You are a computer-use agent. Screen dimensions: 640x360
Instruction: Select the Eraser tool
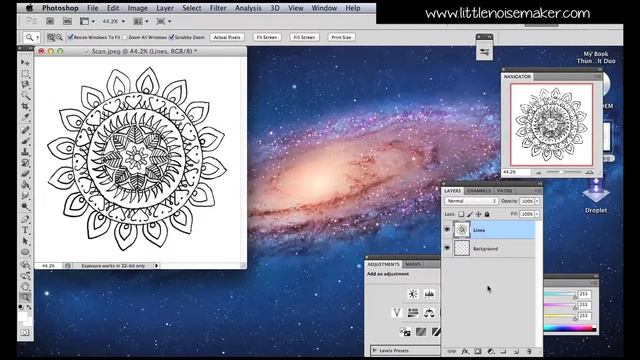click(25, 174)
